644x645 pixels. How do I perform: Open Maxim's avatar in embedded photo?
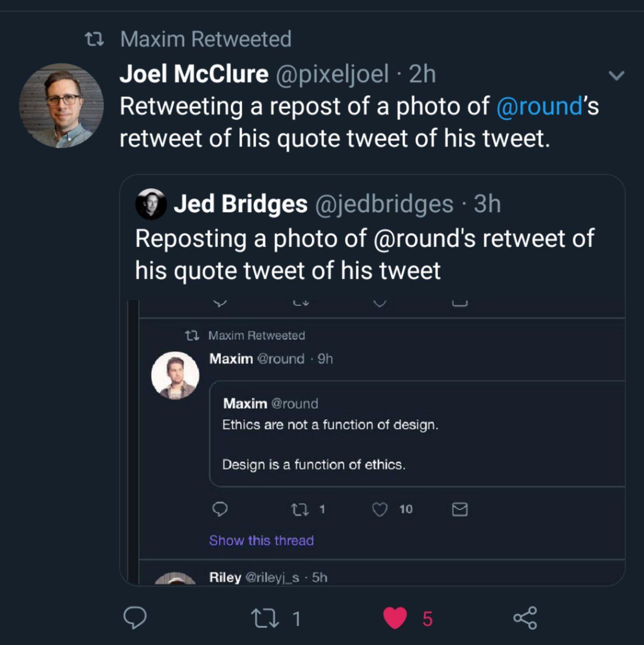(175, 375)
